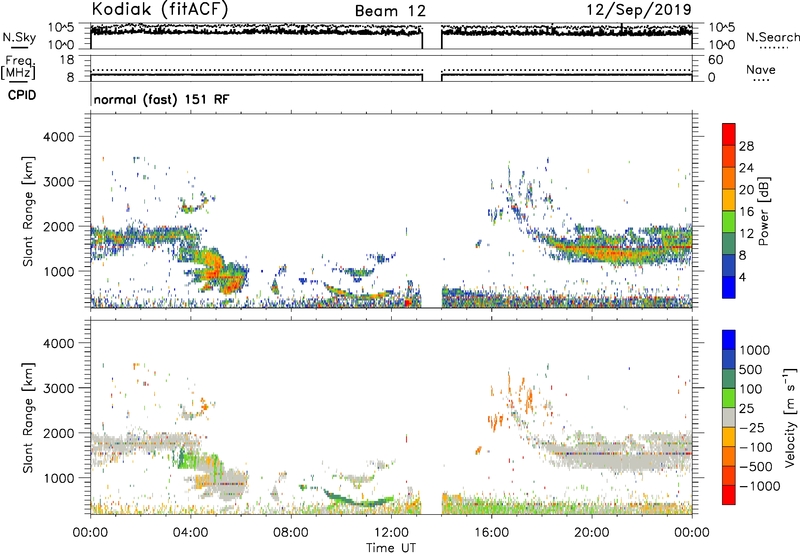Click the 'CPID' label
Image resolution: width=800 pixels, height=554 pixels.
coord(22,95)
